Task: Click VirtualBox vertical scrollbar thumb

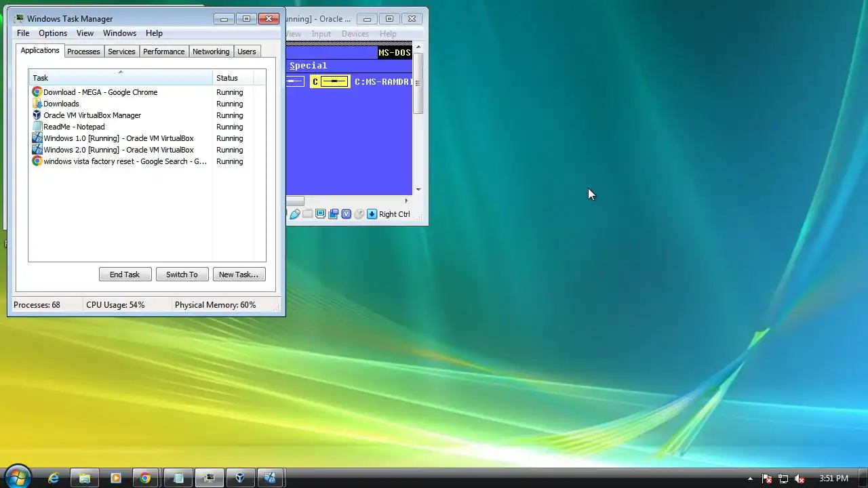Action: pos(418,82)
